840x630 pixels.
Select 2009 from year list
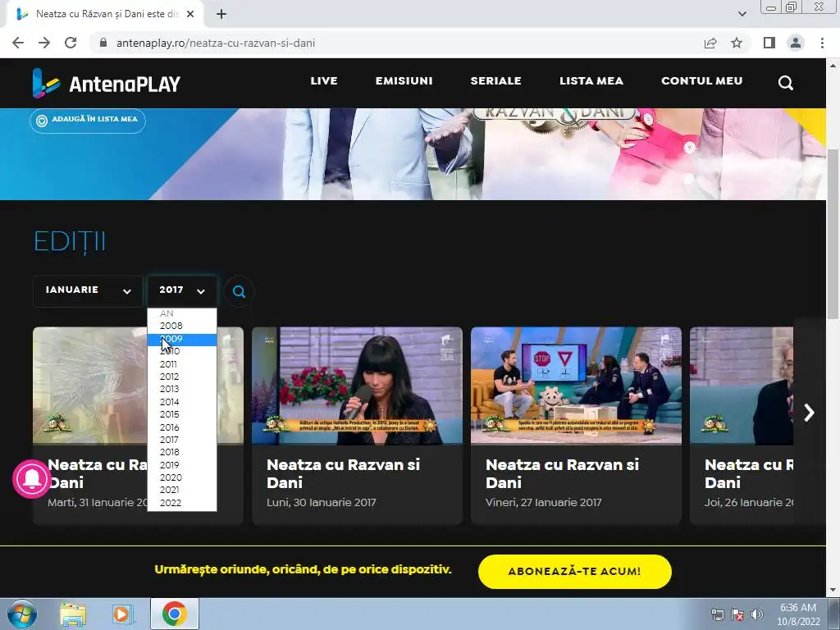182,339
